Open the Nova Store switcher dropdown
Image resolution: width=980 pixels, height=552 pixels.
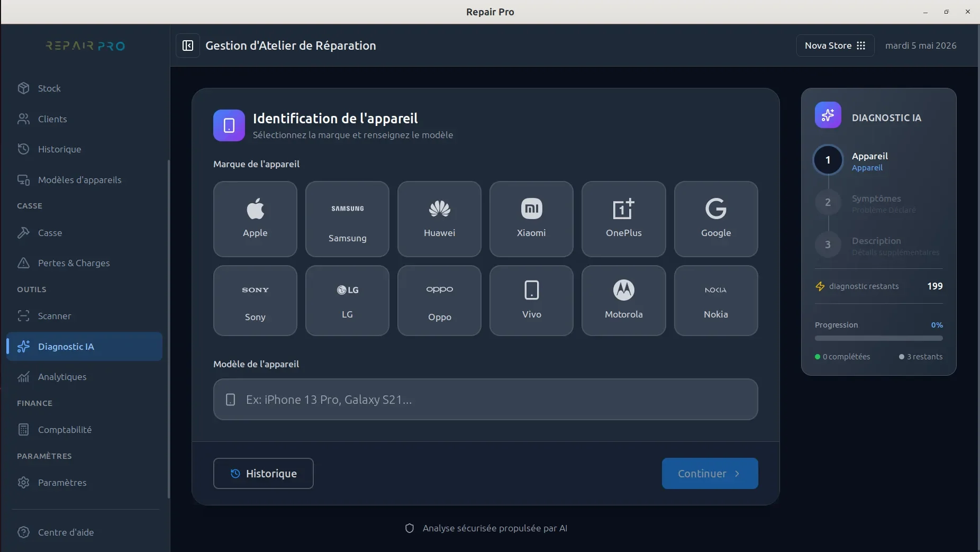coord(835,46)
